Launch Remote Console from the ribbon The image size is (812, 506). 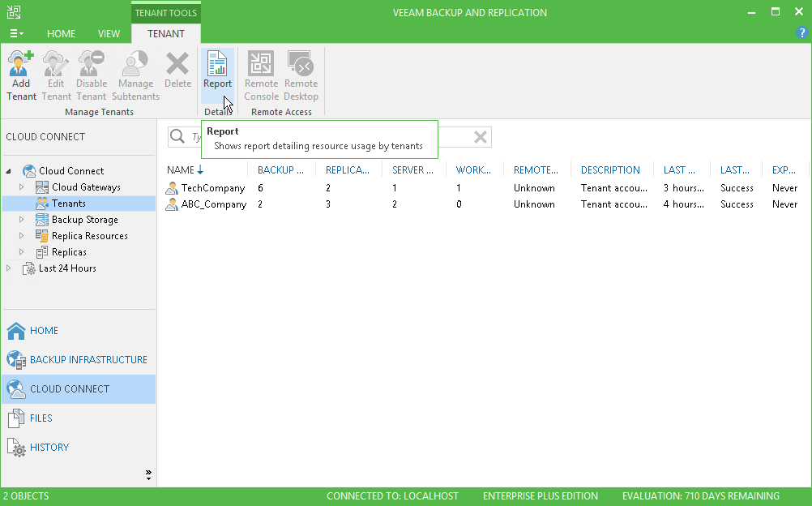click(261, 75)
